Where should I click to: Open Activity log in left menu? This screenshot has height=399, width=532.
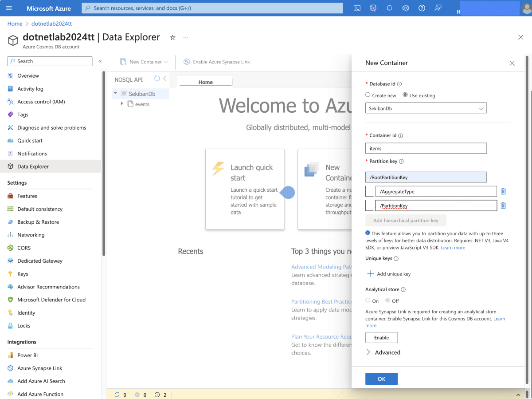point(30,89)
